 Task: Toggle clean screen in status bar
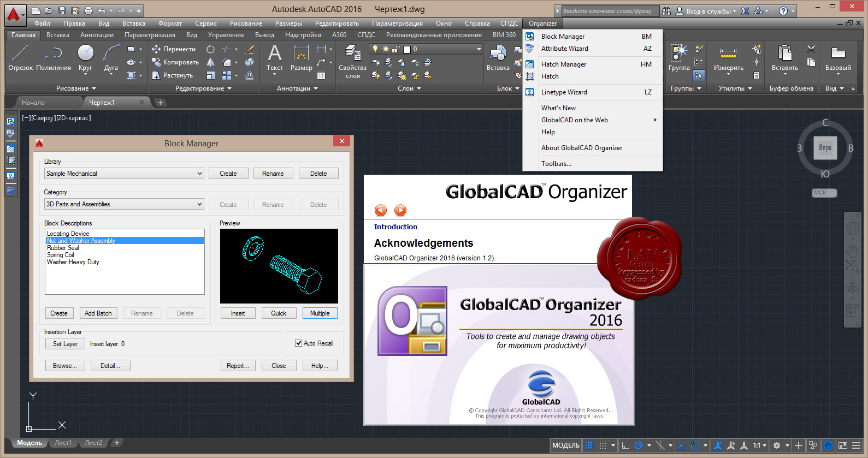(x=843, y=445)
